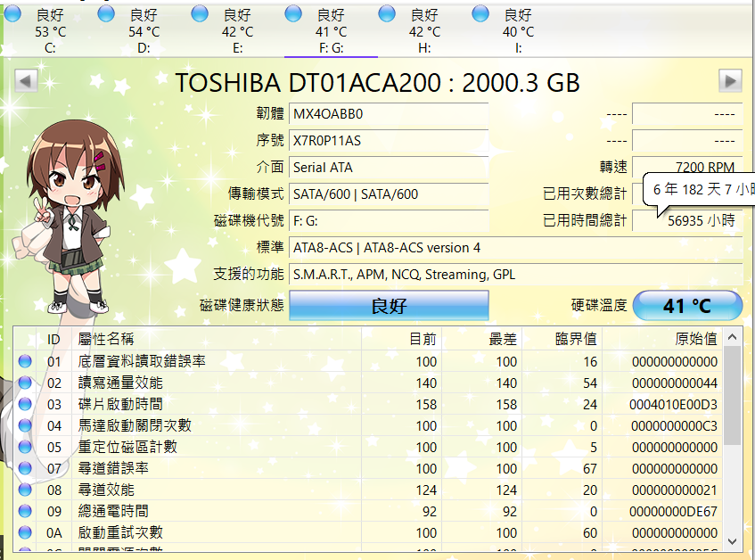
Task: Open the I: disk tab
Action: (x=518, y=31)
